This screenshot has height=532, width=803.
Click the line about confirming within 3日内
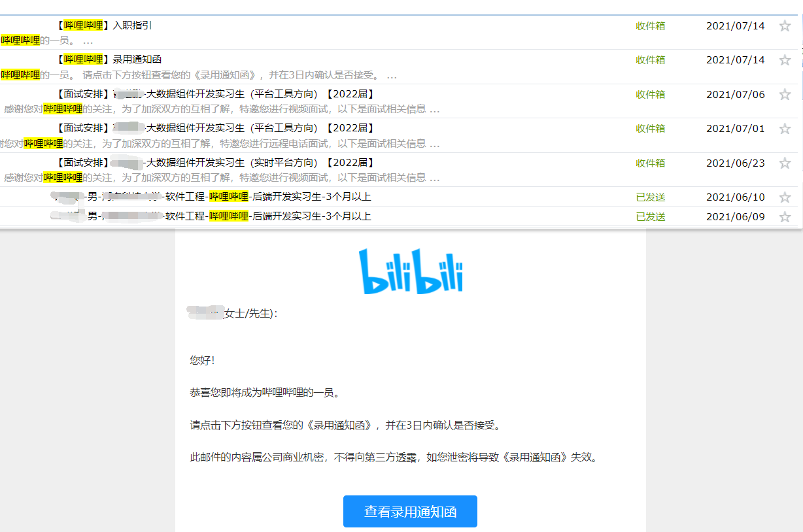pyautogui.click(x=345, y=425)
